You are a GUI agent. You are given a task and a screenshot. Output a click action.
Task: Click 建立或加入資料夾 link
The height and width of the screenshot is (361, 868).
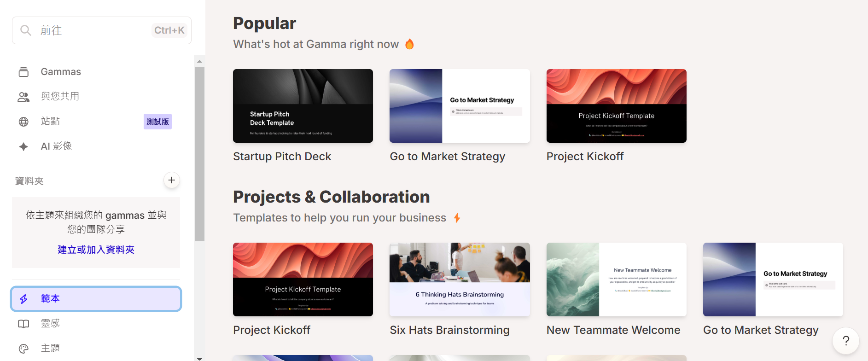coord(96,250)
